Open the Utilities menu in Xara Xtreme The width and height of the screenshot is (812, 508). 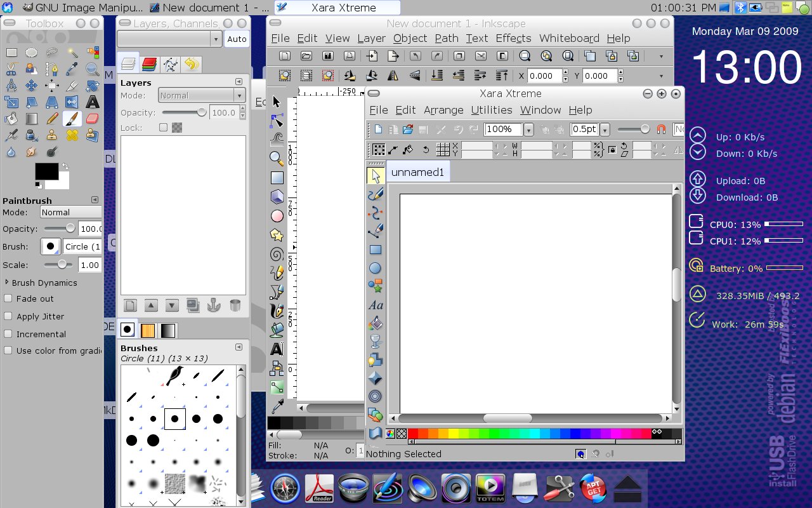click(x=492, y=110)
